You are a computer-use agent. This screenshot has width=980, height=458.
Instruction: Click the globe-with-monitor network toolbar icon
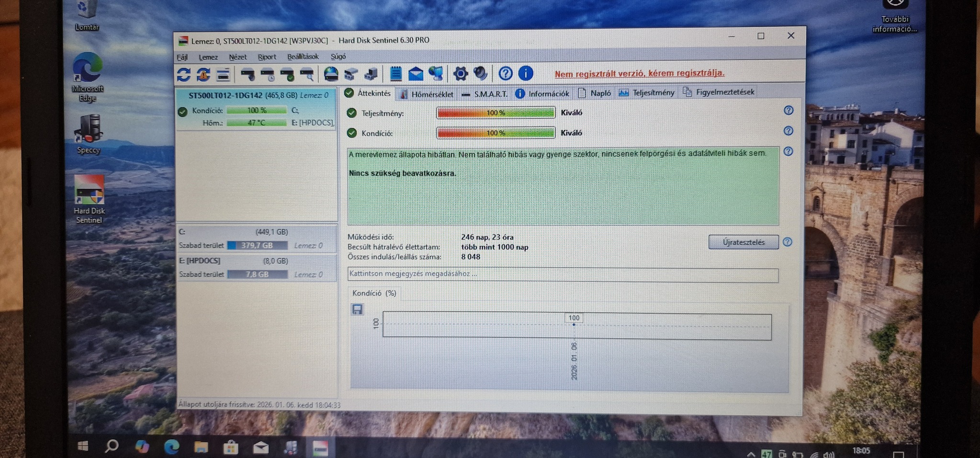click(x=436, y=73)
